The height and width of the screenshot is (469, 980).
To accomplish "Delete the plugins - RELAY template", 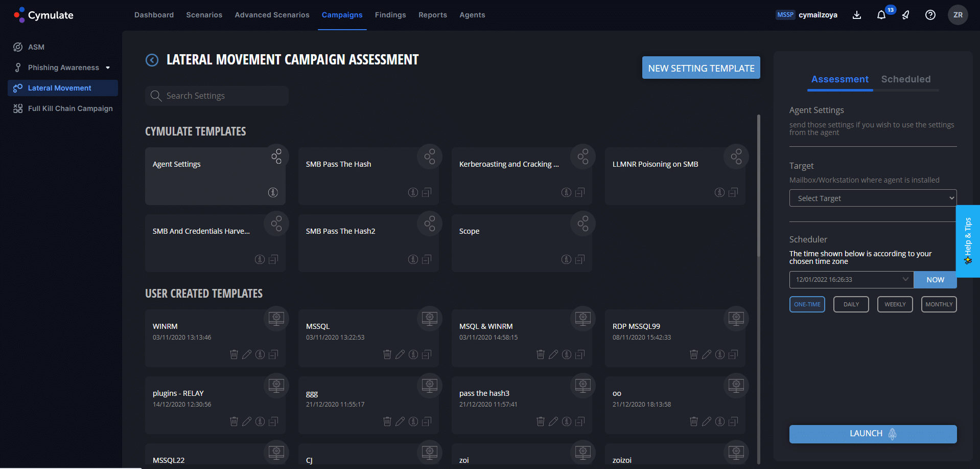I will pos(234,421).
